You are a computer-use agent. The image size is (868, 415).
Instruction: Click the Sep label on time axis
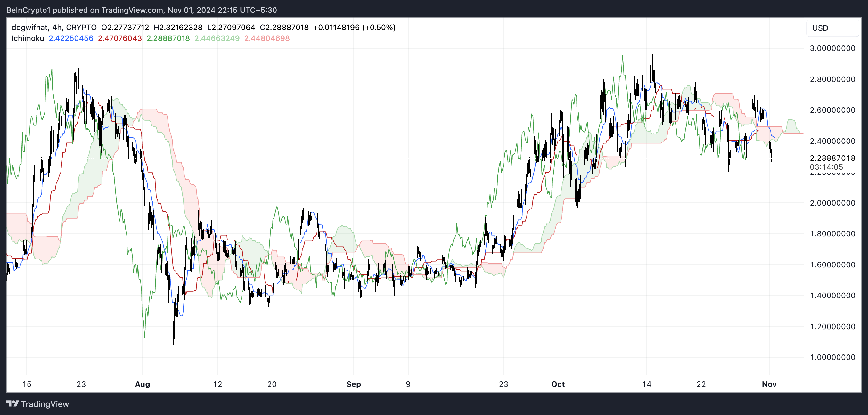tap(354, 384)
